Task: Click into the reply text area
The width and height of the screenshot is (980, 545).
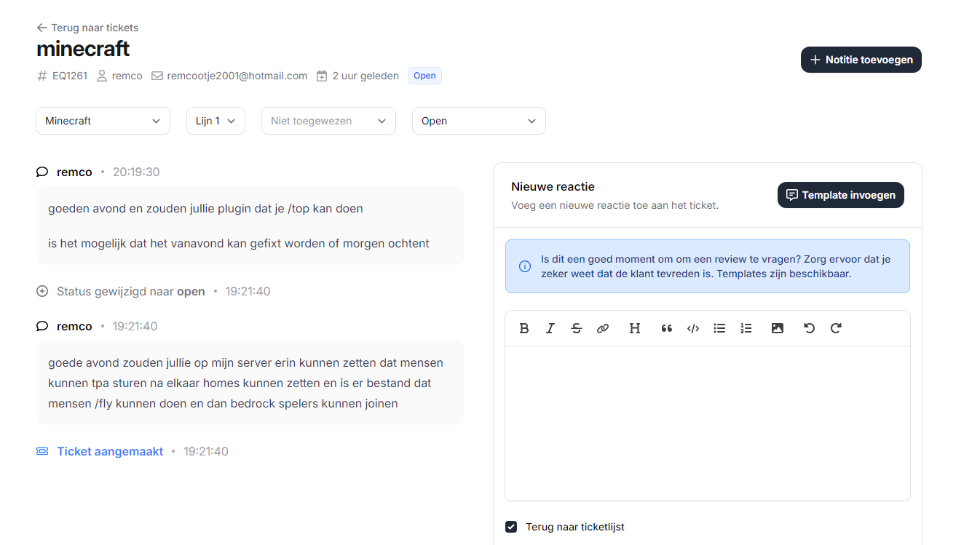Action: tap(707, 422)
